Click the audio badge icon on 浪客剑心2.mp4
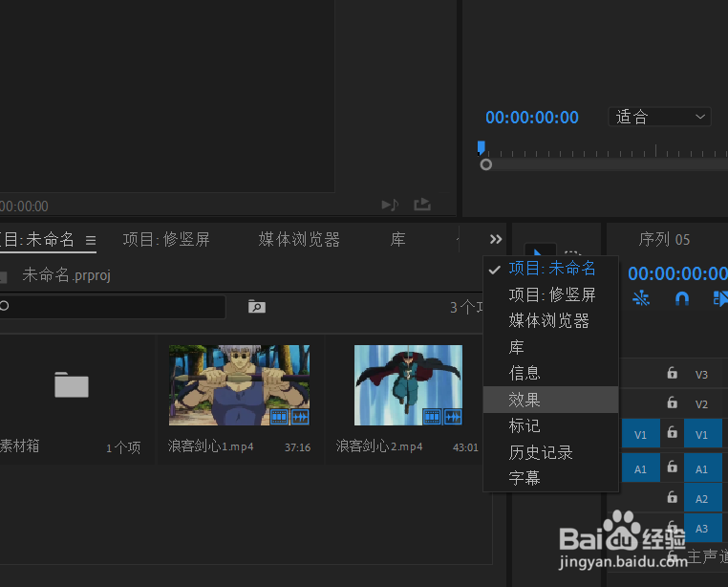This screenshot has height=587, width=728. (453, 417)
